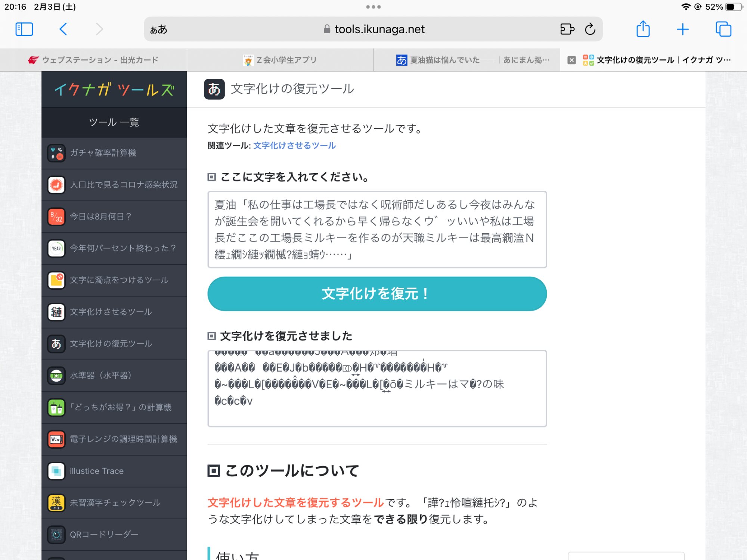Toggle the Safari sidebar icon

(x=24, y=29)
